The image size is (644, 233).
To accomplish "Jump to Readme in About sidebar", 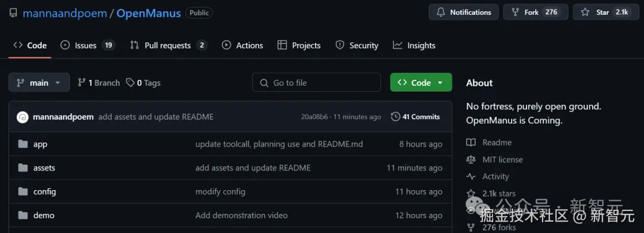I will coord(497,142).
